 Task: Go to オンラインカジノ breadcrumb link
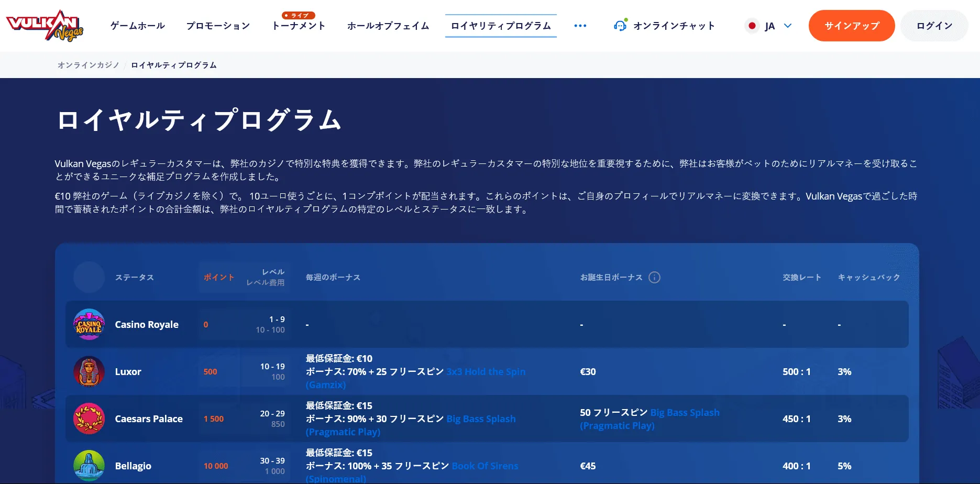point(89,65)
